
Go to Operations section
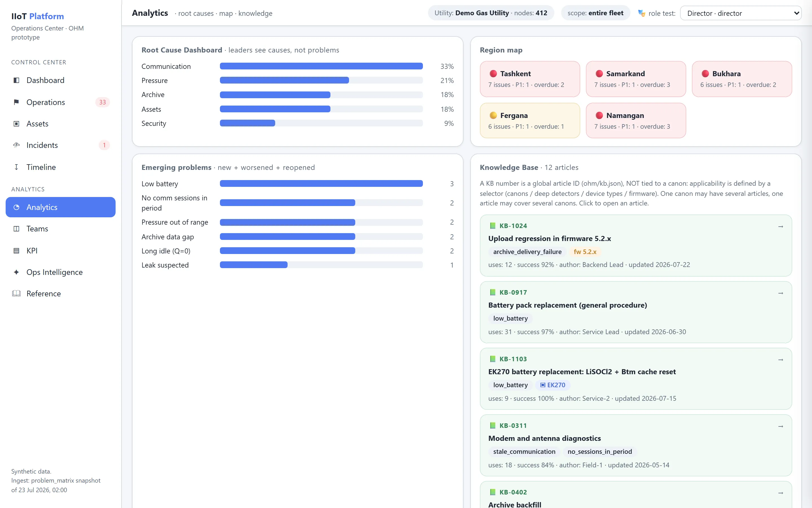(60, 102)
